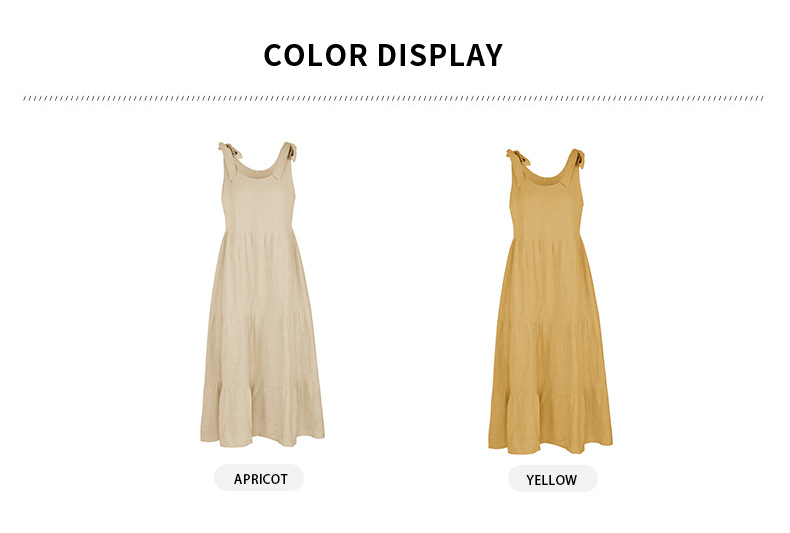Open the apricot dress product image

coord(262,295)
